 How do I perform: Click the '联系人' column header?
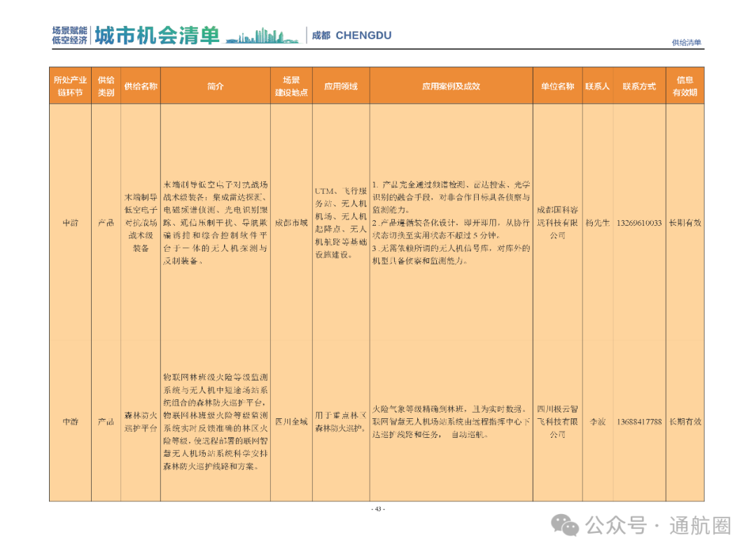tap(597, 86)
